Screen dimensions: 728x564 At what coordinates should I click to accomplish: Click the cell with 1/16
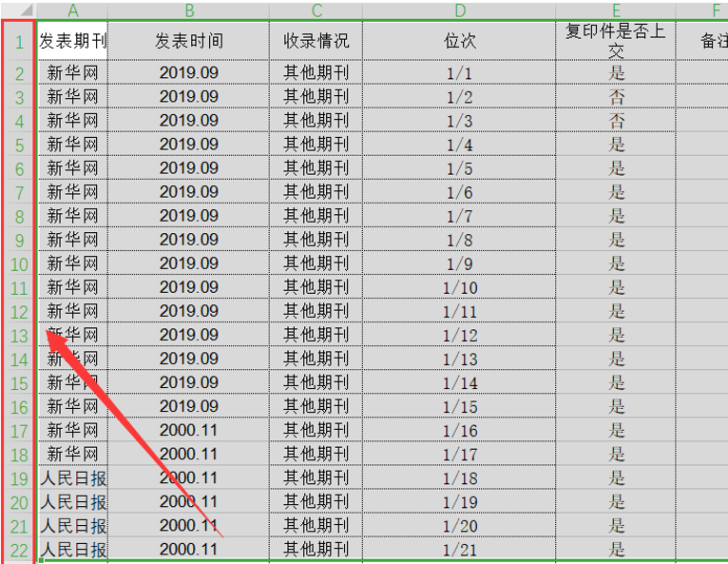pos(459,431)
